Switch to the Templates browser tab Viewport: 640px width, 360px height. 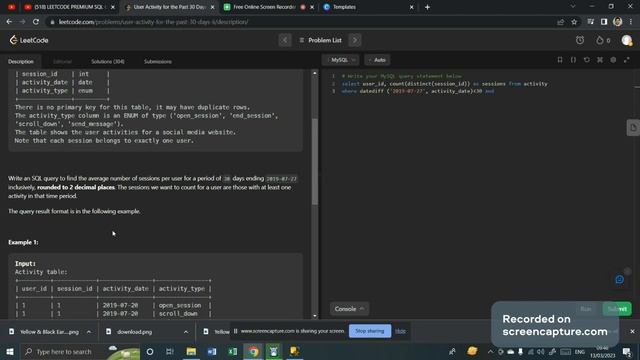[x=367, y=7]
